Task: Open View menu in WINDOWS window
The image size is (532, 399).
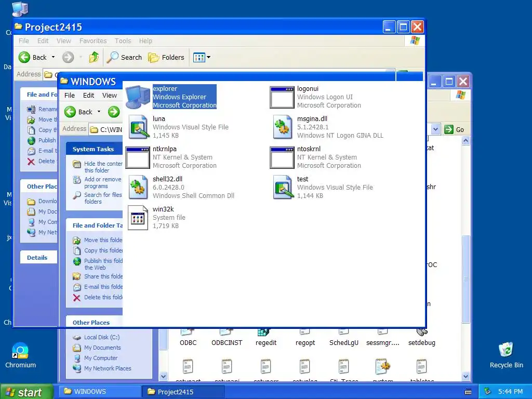Action: coord(110,96)
